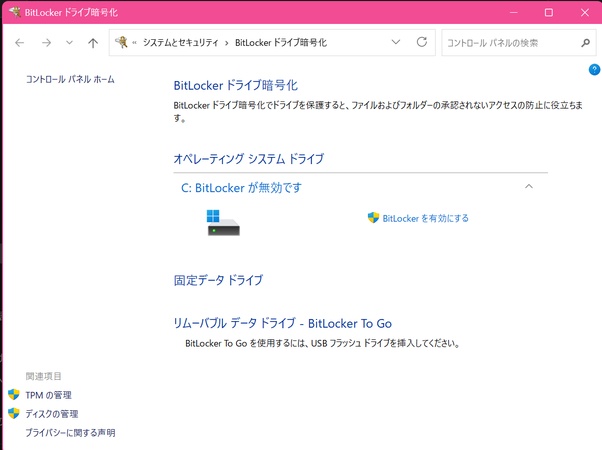The width and height of the screenshot is (602, 450).
Task: Collapse the C: drive section chevron
Action: [x=529, y=187]
